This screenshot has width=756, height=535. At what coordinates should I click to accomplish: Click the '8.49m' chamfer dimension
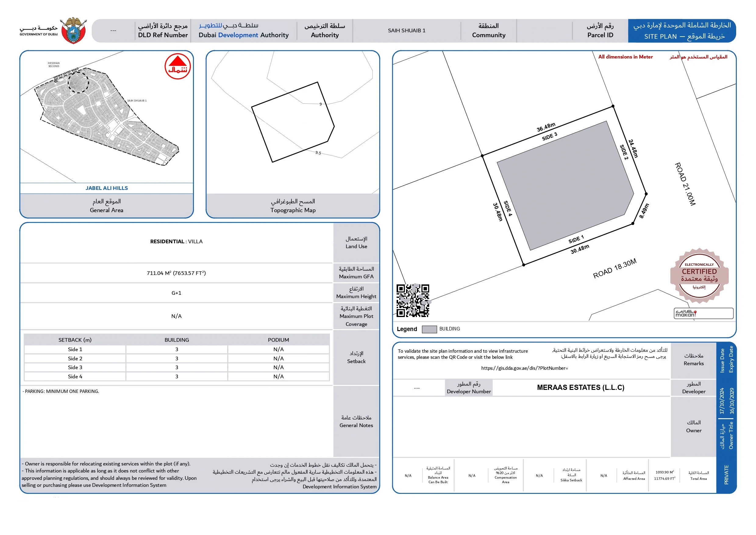click(x=644, y=211)
